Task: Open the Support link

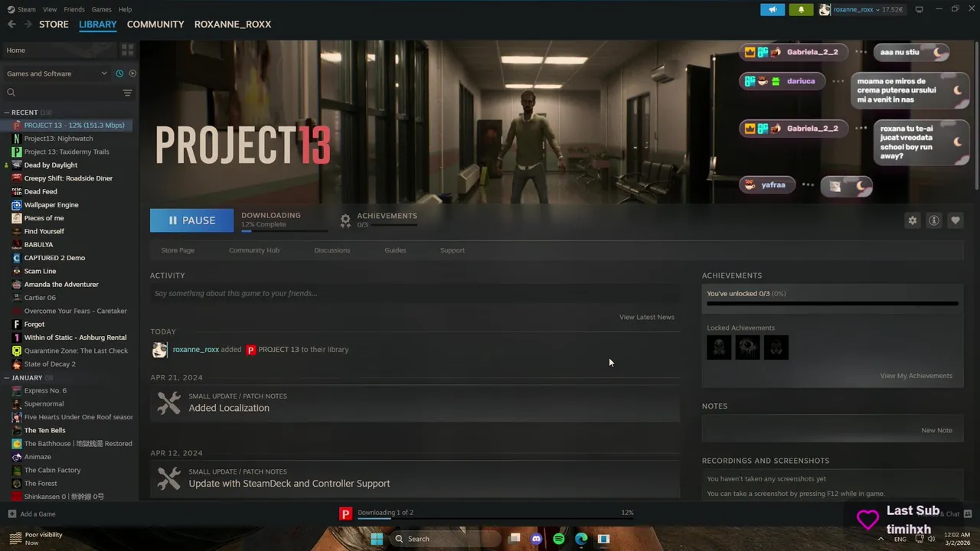Action: coord(452,250)
